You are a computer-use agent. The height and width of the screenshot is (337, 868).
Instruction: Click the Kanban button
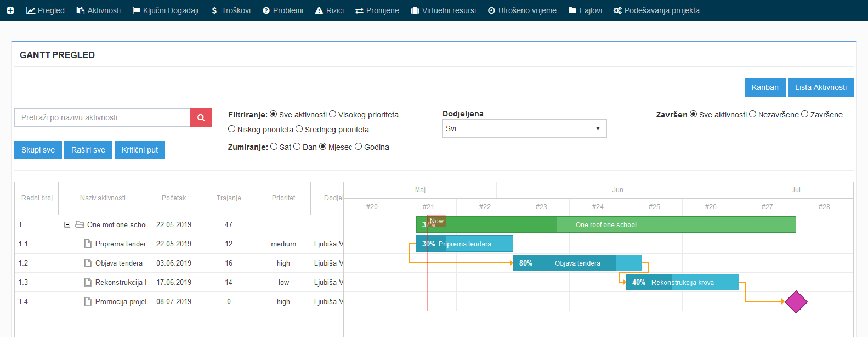point(765,87)
